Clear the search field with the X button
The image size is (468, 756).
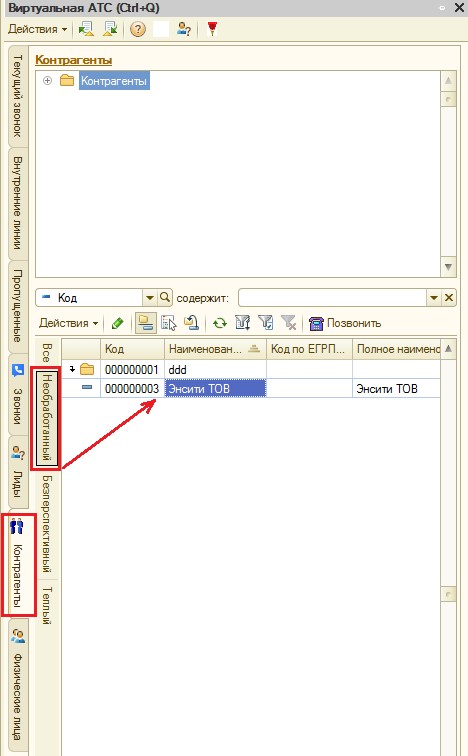point(449,298)
